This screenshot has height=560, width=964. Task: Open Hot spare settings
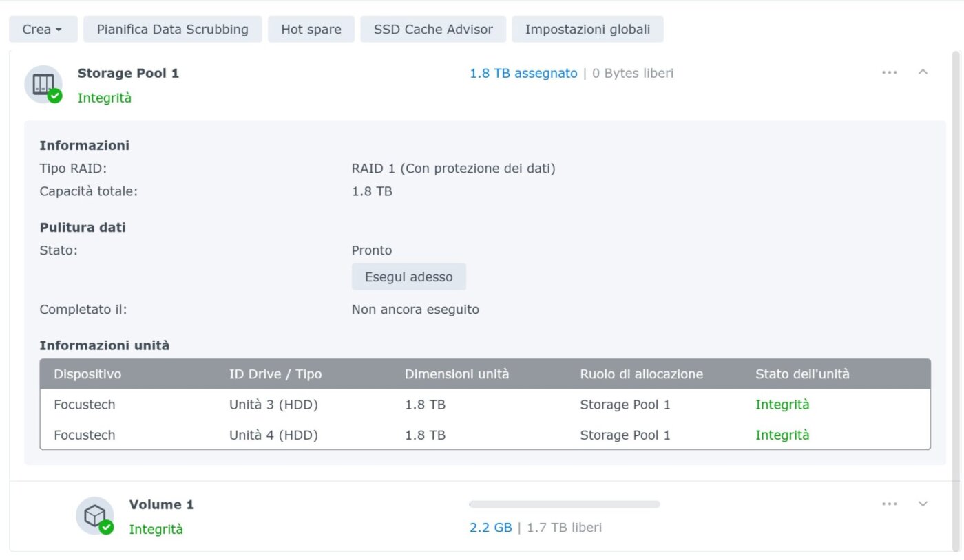(x=311, y=30)
